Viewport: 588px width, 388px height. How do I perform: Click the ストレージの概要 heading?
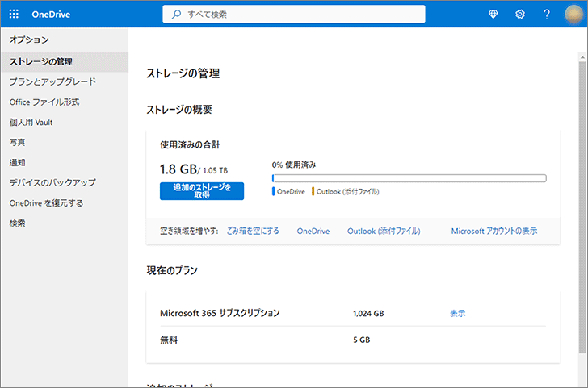[179, 110]
